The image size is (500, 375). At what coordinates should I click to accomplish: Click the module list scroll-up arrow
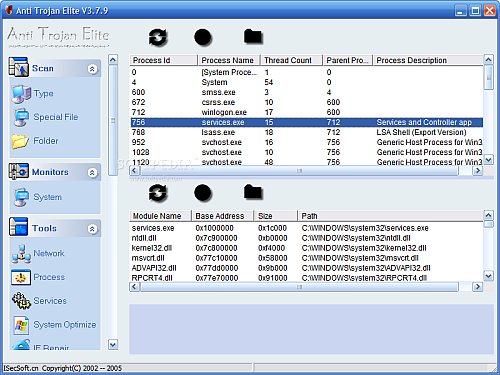488,215
